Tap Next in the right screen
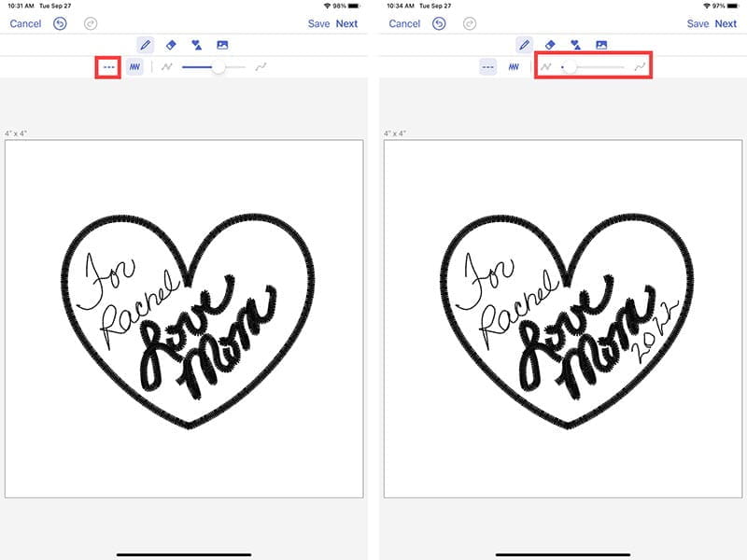 [726, 23]
